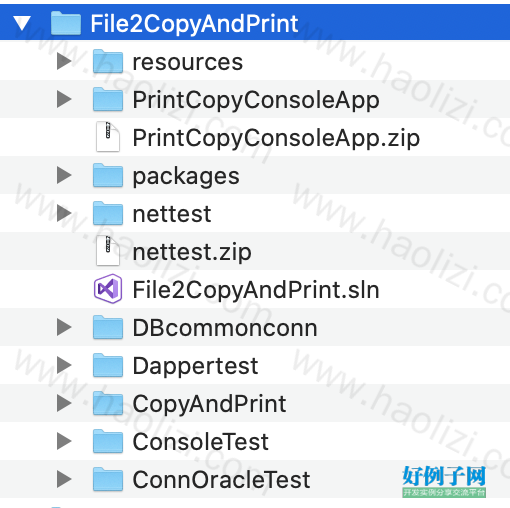
Task: Collapse the File2CopyAndPrint root folder
Action: pos(22,23)
